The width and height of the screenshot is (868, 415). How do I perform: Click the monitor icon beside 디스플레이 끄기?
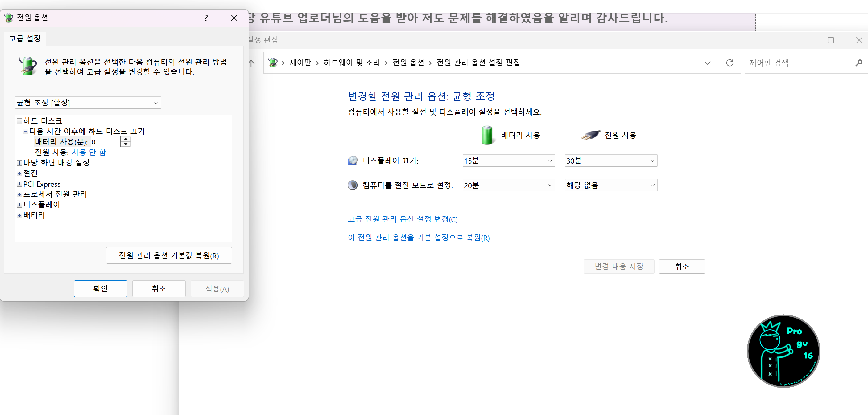pyautogui.click(x=352, y=161)
